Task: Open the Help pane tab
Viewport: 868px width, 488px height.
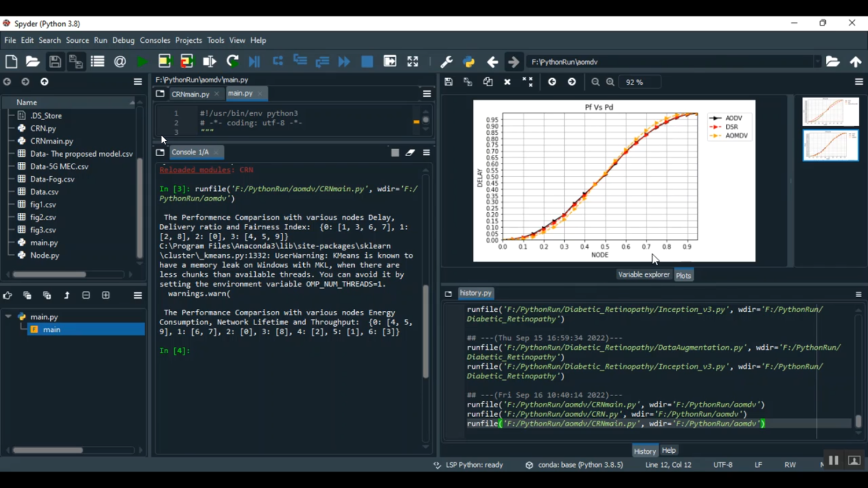Action: coord(669,450)
